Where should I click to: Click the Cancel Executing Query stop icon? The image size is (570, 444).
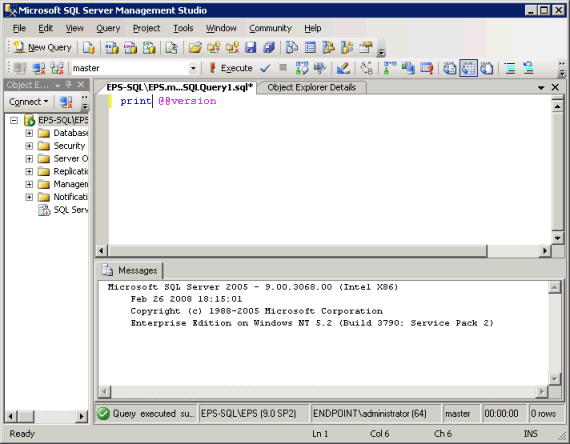tap(283, 68)
